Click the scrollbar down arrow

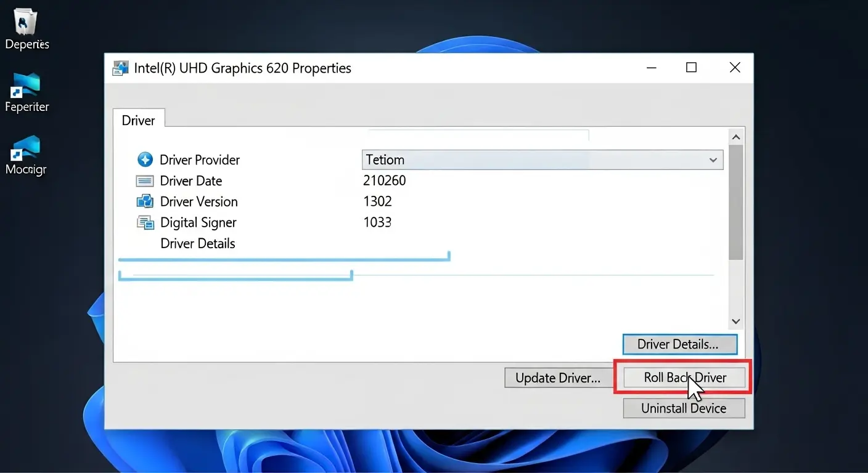pos(735,321)
